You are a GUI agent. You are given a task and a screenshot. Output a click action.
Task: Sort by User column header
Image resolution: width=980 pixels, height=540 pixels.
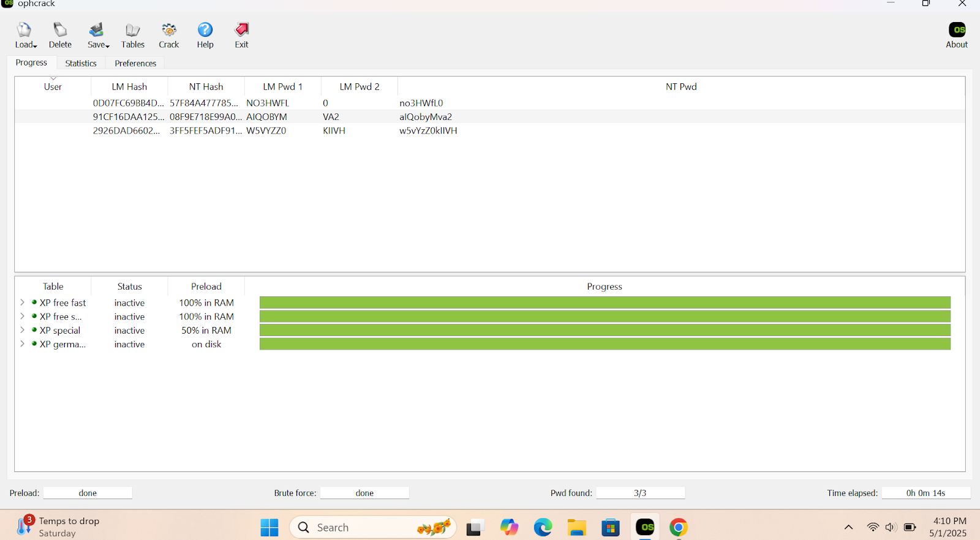[53, 86]
